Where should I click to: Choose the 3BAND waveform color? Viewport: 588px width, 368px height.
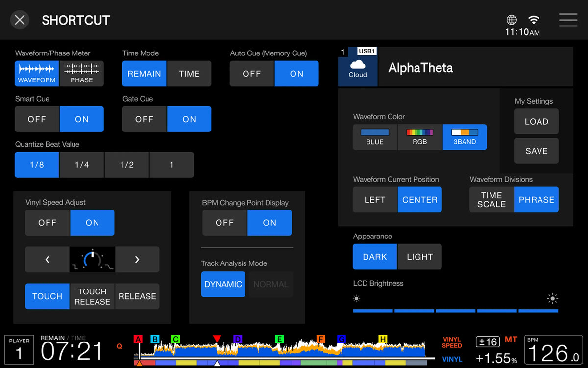(x=465, y=137)
